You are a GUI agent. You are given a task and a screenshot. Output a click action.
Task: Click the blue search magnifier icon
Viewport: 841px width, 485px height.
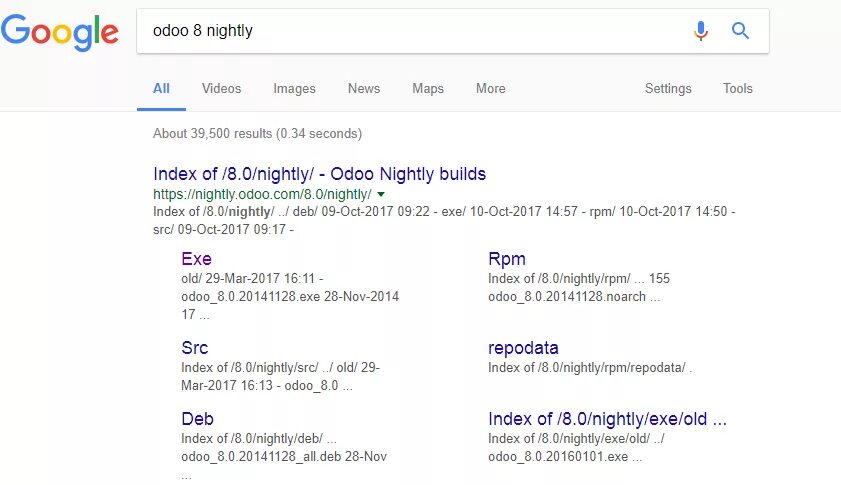(740, 31)
